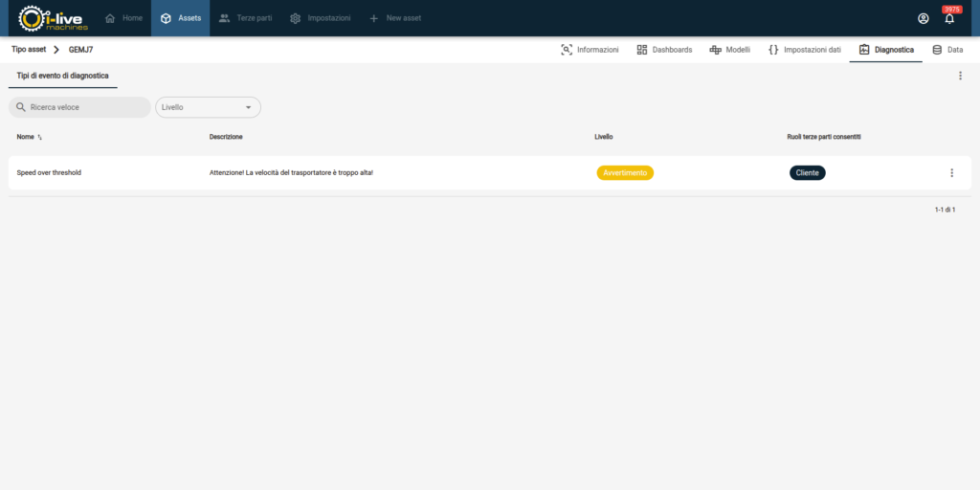The height and width of the screenshot is (490, 980).
Task: Click the i-live machines logo
Action: (54, 18)
